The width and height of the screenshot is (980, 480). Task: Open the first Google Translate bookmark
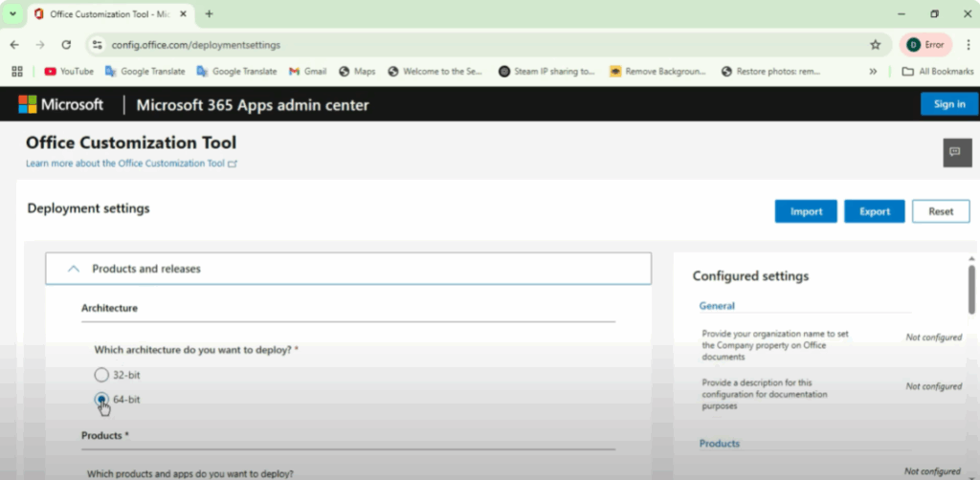145,71
